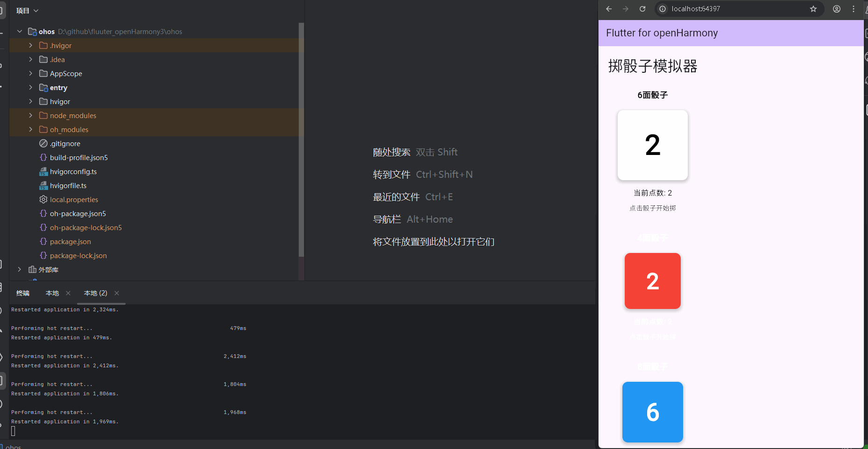This screenshot has width=868, height=449.
Task: Select oh-package.json5 in the project tree
Action: pyautogui.click(x=78, y=213)
